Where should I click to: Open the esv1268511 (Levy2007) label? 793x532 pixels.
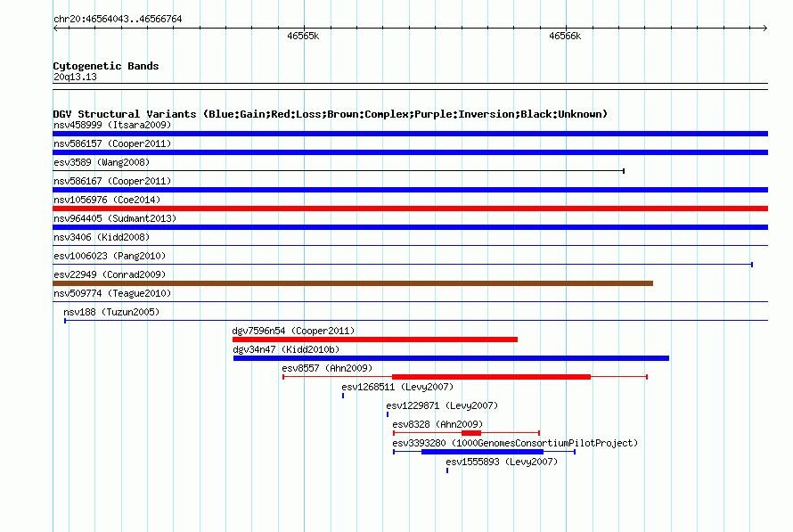(397, 387)
